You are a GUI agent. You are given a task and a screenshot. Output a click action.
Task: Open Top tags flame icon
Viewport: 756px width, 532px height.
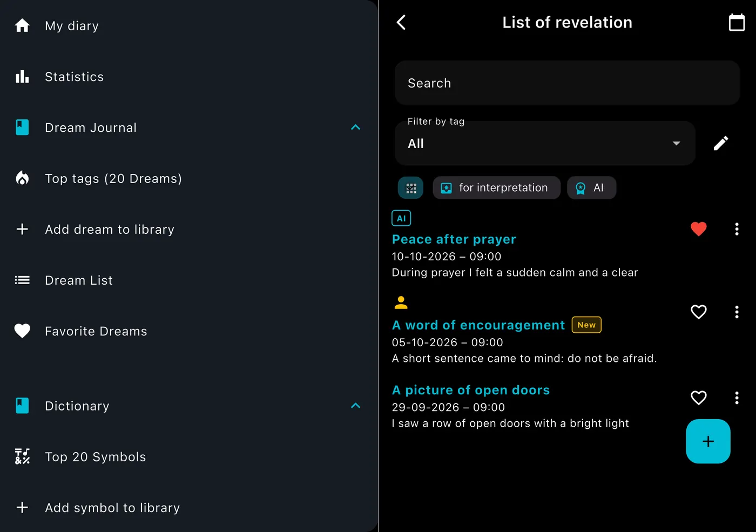(x=22, y=178)
